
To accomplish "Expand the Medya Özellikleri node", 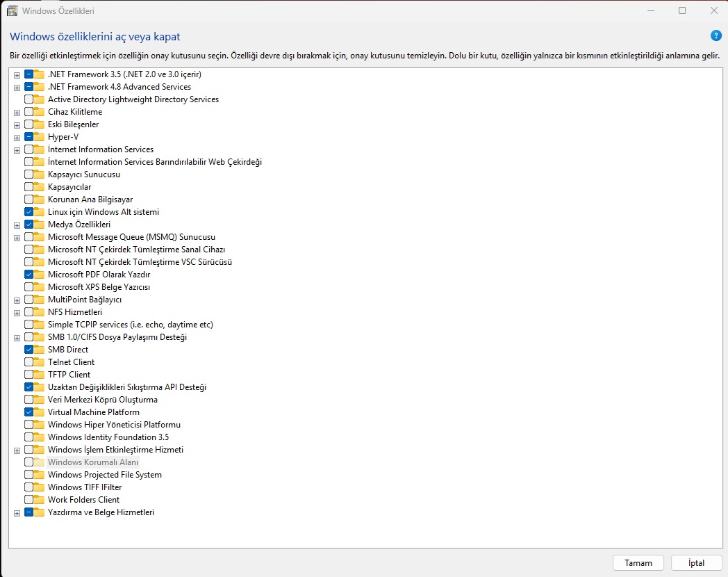I will point(17,225).
